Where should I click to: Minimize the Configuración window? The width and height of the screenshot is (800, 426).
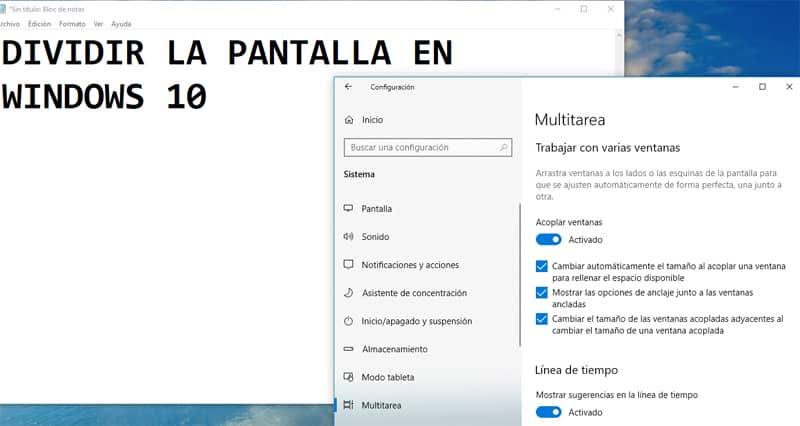(x=735, y=87)
